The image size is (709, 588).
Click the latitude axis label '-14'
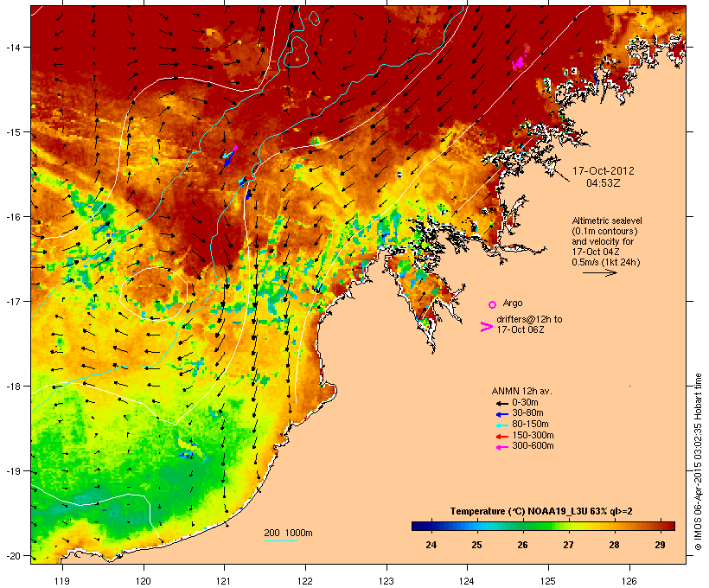click(x=12, y=47)
